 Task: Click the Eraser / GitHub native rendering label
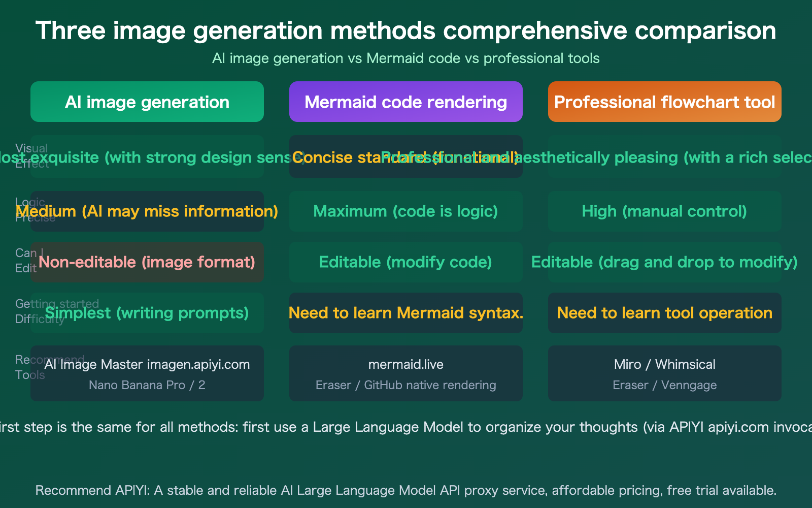click(x=405, y=385)
